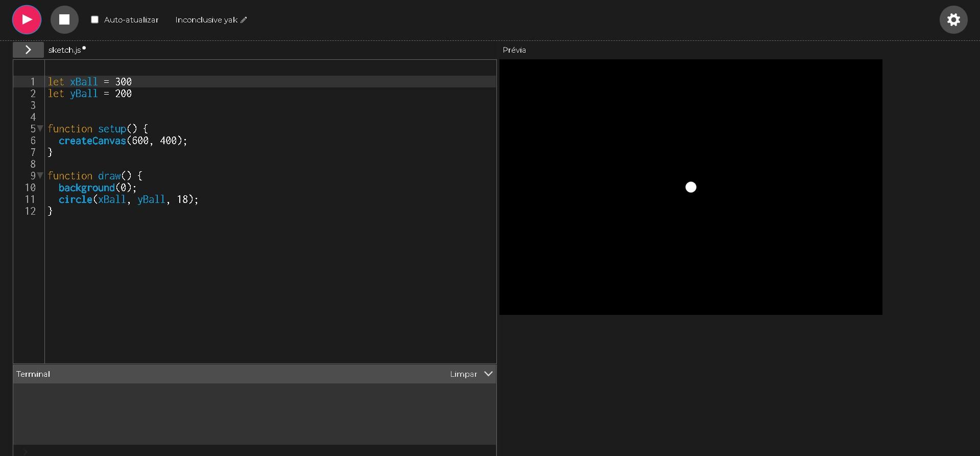Select the sketch.js file tab
Screen dimensions: 980x456
(x=65, y=50)
